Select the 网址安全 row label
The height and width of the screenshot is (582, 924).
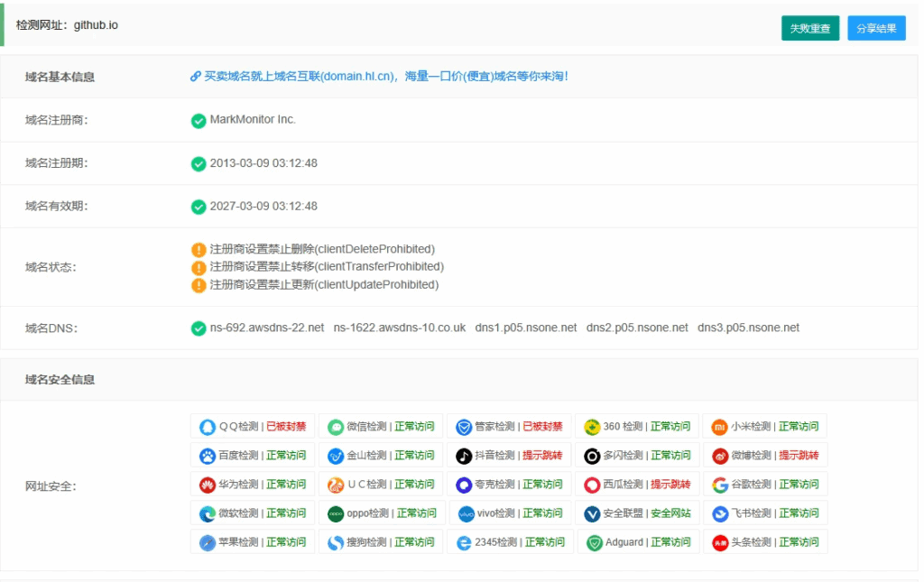(51, 486)
